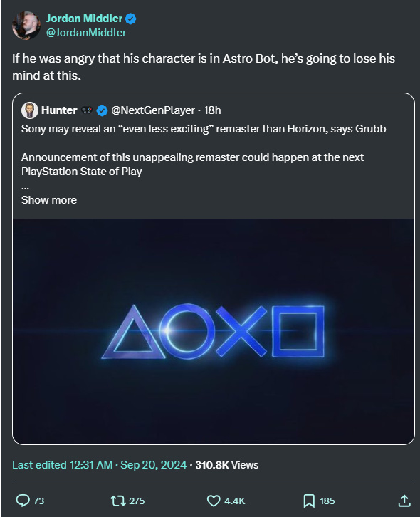Visit the @JordanMiddler handle link
Image resolution: width=420 pixels, height=517 pixels.
coord(85,33)
